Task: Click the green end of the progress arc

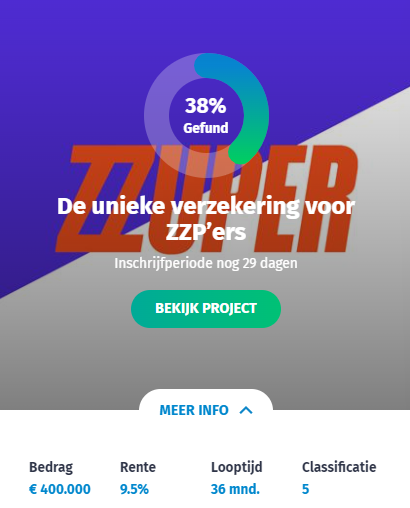Action: 241,152
